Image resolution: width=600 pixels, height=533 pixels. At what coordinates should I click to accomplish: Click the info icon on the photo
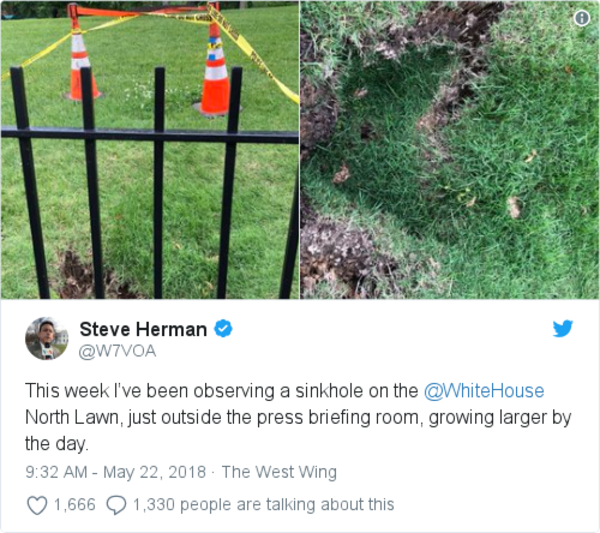pos(582,18)
